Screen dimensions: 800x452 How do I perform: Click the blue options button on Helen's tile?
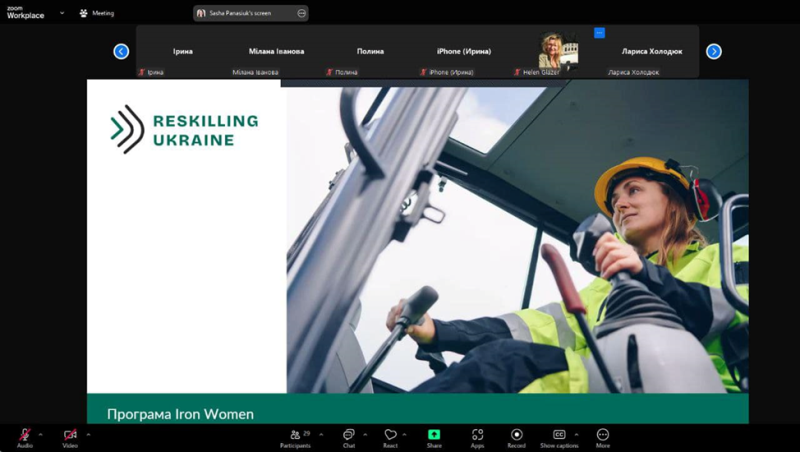(599, 33)
